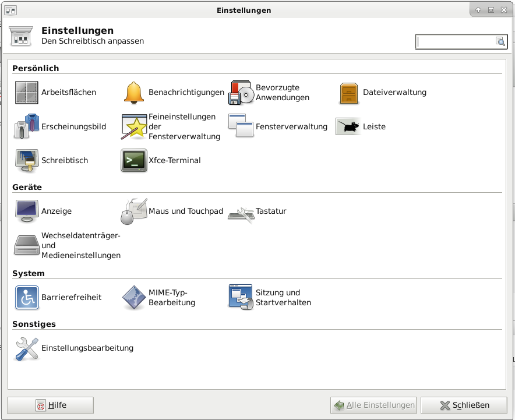Open Einstellungsbearbeitung tools icon
The height and width of the screenshot is (420, 515).
[27, 348]
